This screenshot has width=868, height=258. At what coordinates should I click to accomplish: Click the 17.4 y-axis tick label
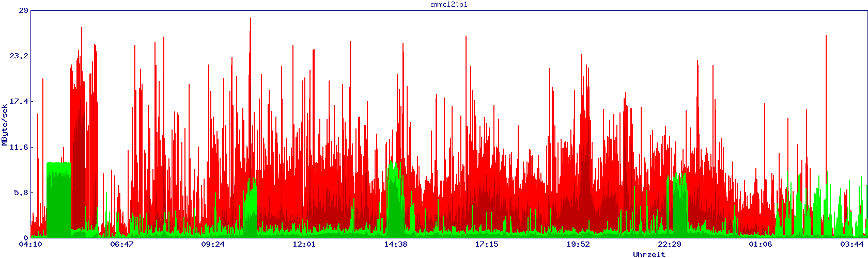[20, 101]
